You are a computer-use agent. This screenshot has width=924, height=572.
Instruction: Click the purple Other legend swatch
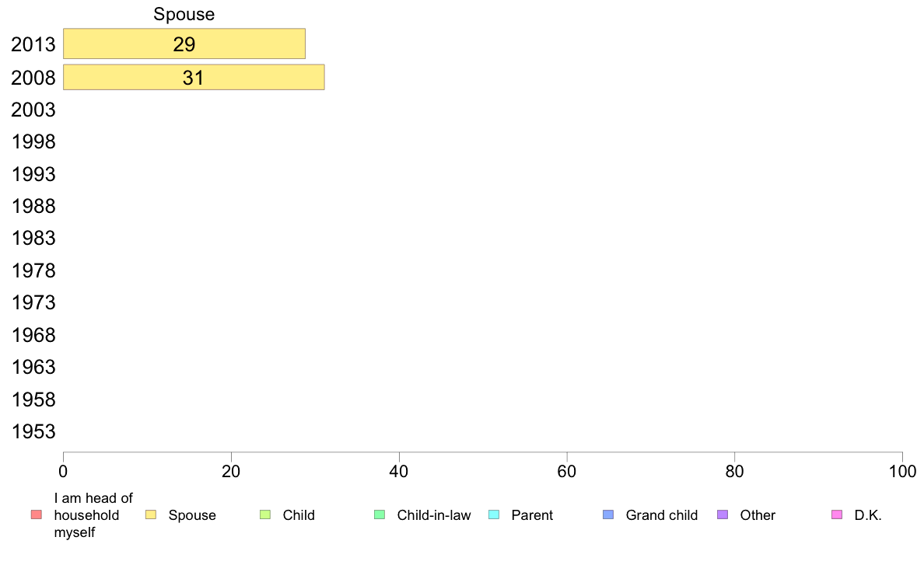pos(723,514)
